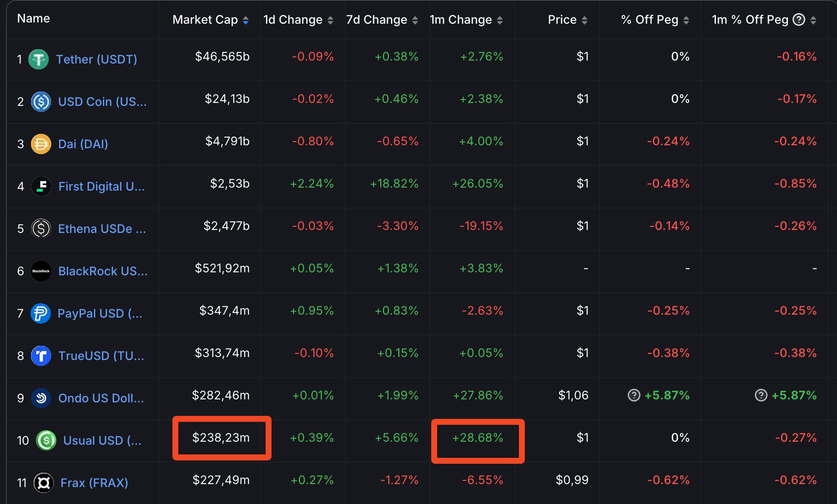Click help icon beside Ondo % Off Peg
The image size is (837, 504).
634,395
